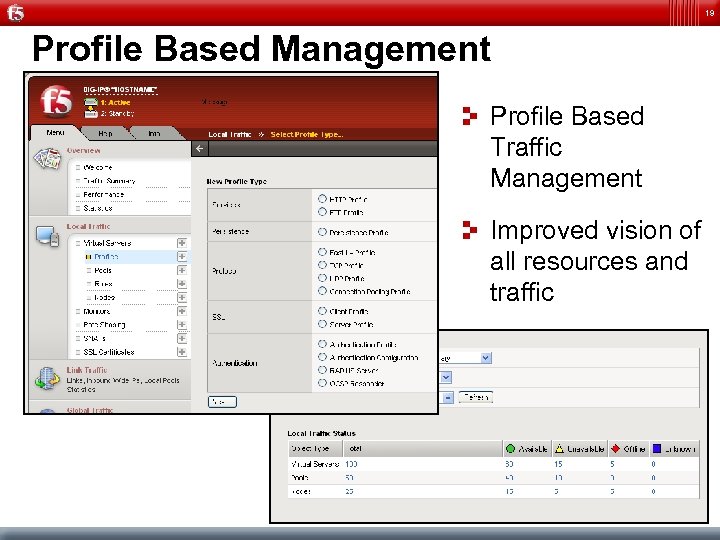Screen dimensions: 720x540
Task: Select the FTP Profile radio button
Action: click(322, 212)
